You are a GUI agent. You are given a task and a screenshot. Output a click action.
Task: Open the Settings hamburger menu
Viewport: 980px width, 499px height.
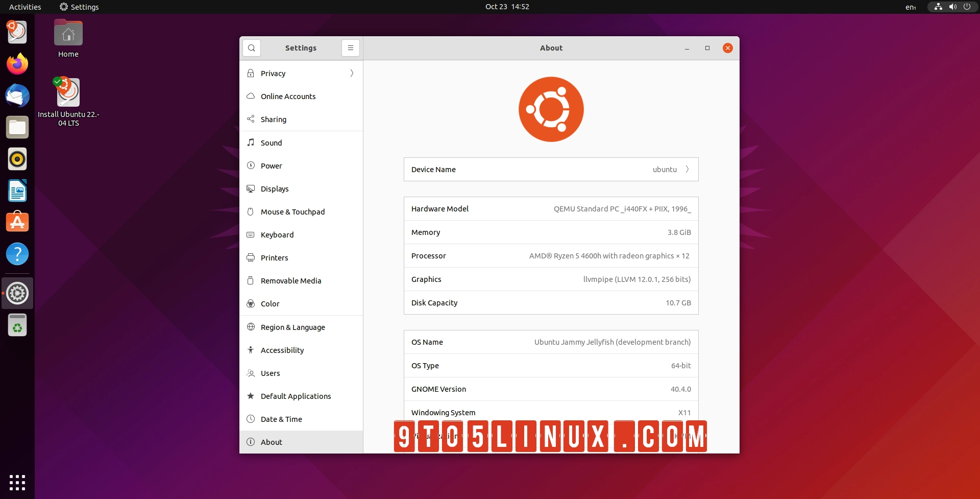click(x=350, y=47)
